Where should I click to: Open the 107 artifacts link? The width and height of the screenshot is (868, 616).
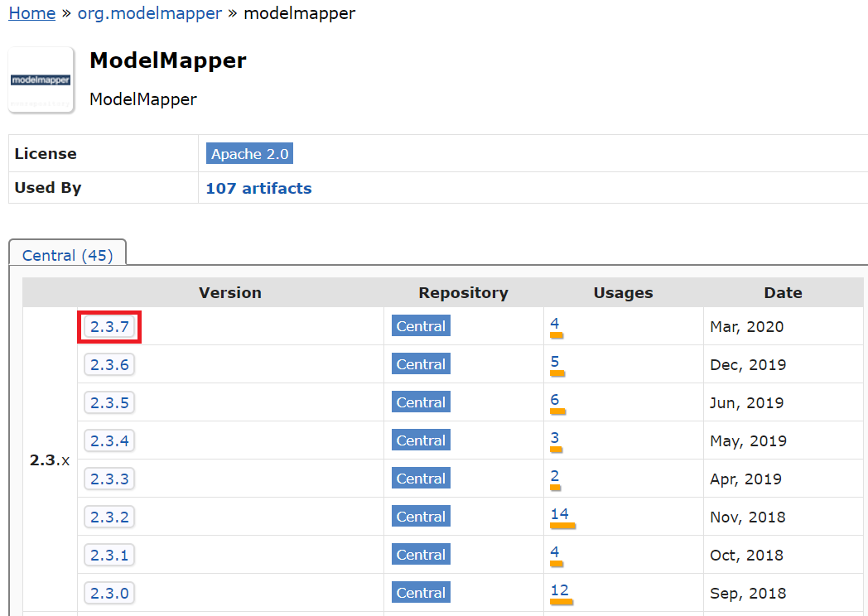coord(258,188)
